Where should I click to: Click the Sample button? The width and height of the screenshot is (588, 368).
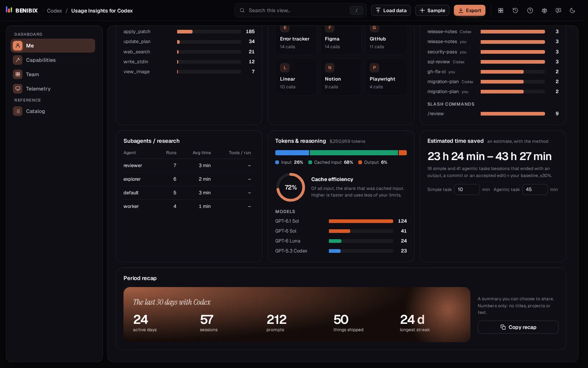(432, 10)
